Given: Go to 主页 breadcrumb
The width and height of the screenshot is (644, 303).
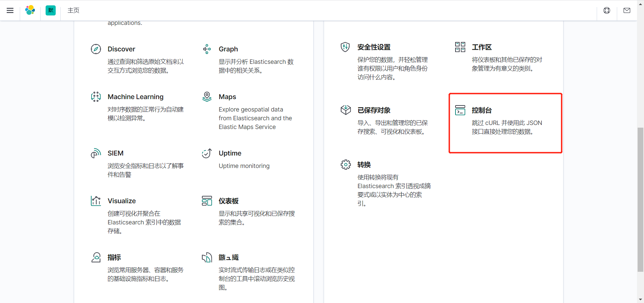Looking at the screenshot, I should pos(73,10).
